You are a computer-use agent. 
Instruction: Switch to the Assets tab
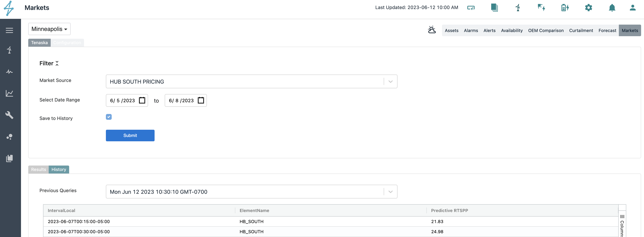click(451, 31)
